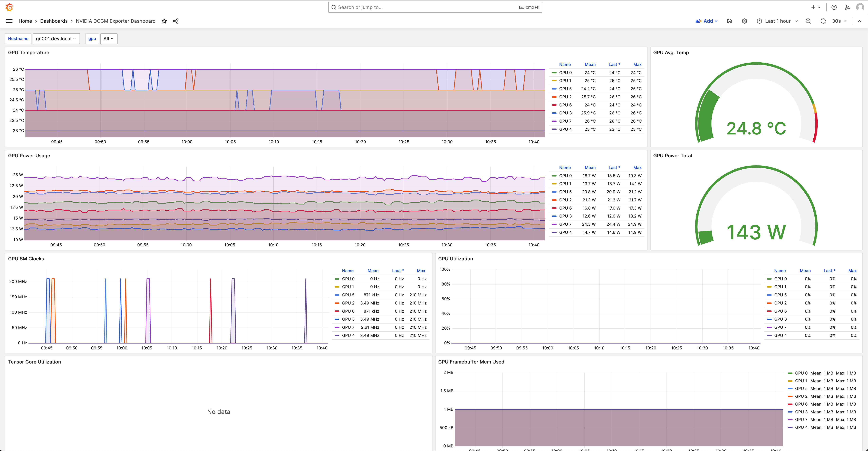Toggle GPU 4 series in SM Clocks legend
The image size is (868, 451).
[348, 336]
